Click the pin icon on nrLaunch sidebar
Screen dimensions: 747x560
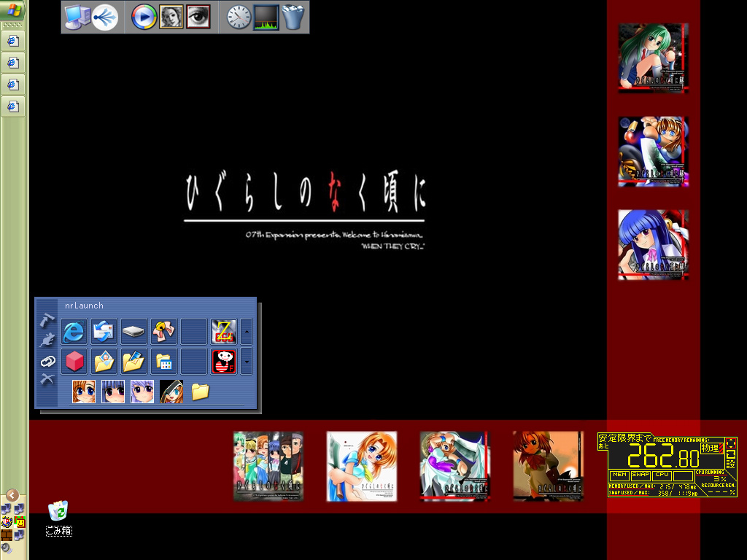point(47,321)
